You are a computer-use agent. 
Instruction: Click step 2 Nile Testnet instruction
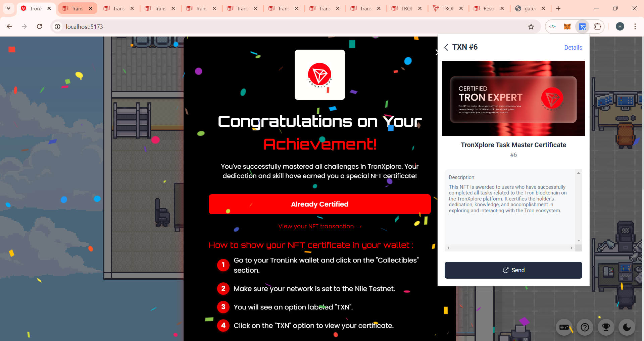point(314,289)
